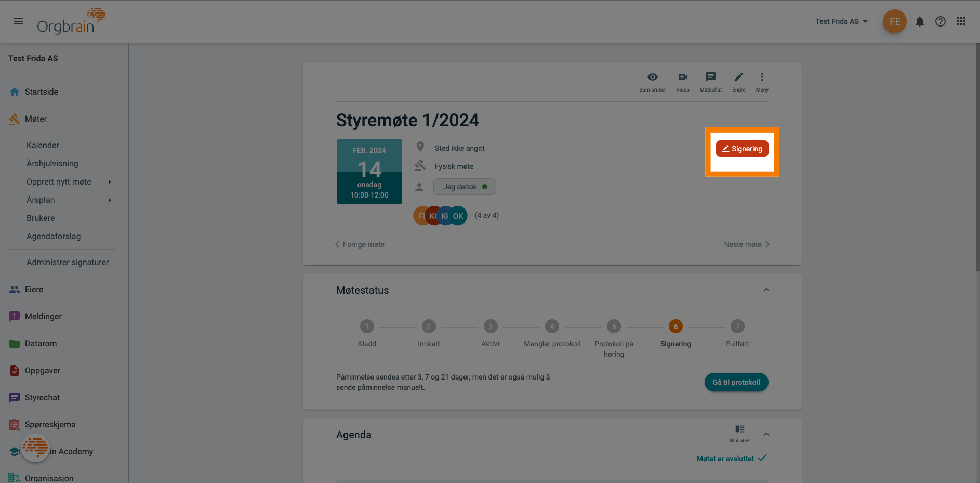
Task: Open the FE user avatar menu
Action: coord(894,21)
